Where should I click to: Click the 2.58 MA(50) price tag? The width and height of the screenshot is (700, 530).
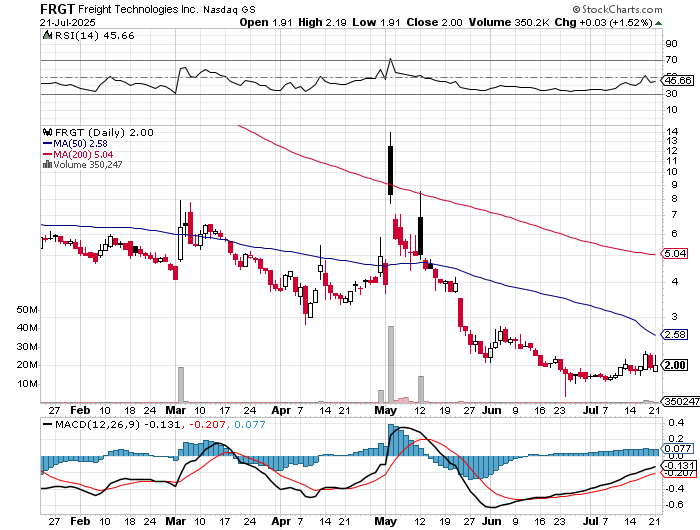click(675, 334)
